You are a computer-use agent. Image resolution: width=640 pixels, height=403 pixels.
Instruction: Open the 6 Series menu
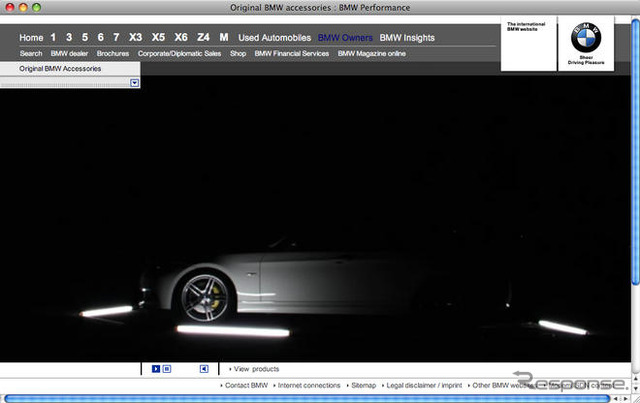point(100,37)
